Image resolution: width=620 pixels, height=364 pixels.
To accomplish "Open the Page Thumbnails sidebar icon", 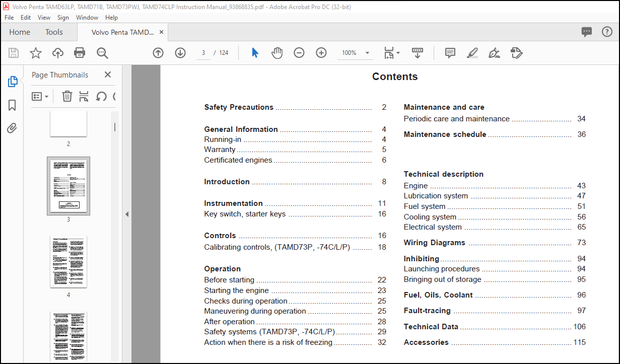I will click(13, 82).
